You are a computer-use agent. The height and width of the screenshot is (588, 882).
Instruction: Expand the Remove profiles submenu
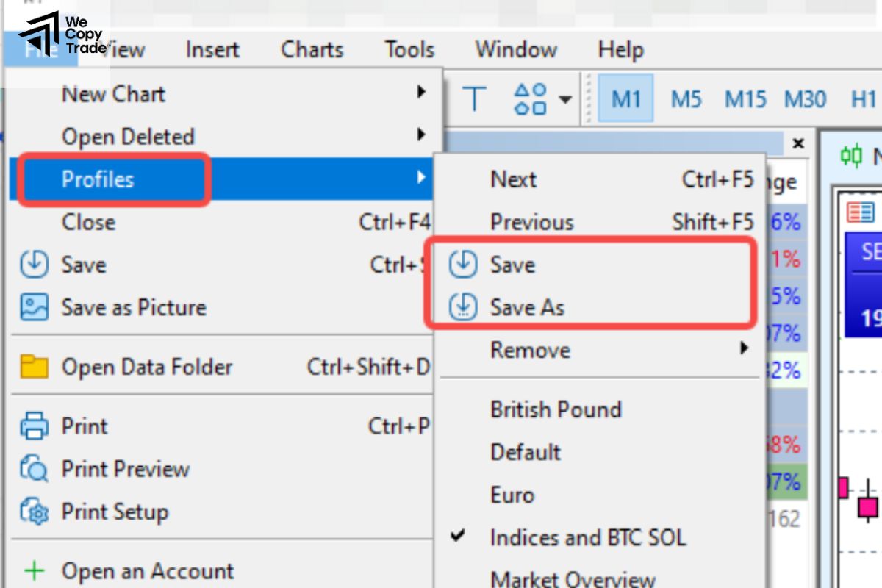click(745, 348)
